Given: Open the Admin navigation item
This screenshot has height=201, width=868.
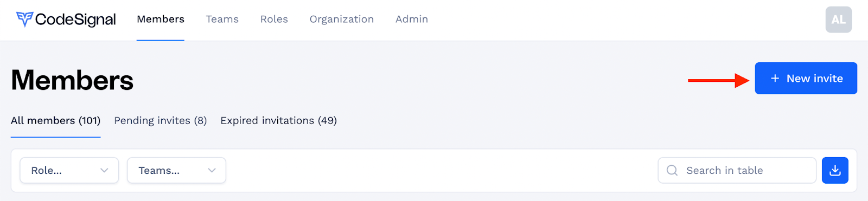Looking at the screenshot, I should click(x=412, y=20).
